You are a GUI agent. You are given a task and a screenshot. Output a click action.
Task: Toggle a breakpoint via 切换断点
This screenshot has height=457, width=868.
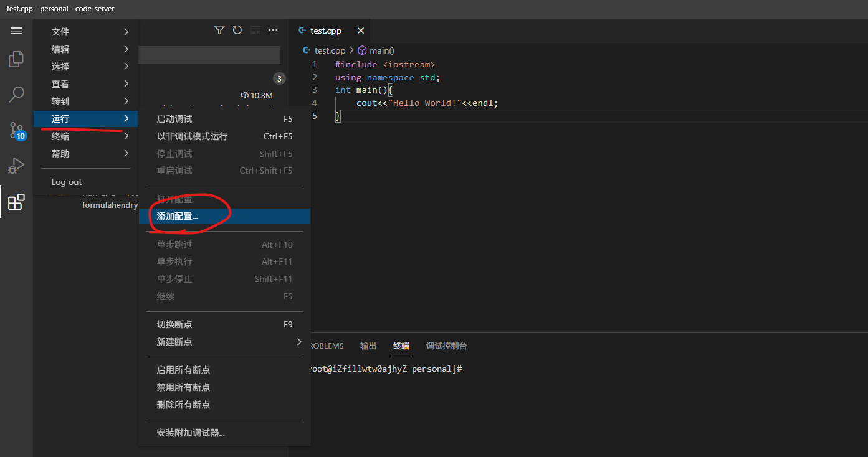[x=174, y=324]
